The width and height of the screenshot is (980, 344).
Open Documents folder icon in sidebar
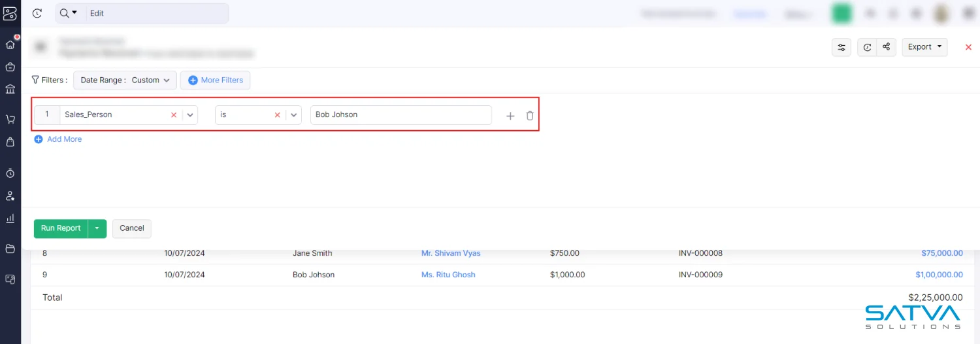tap(10, 249)
